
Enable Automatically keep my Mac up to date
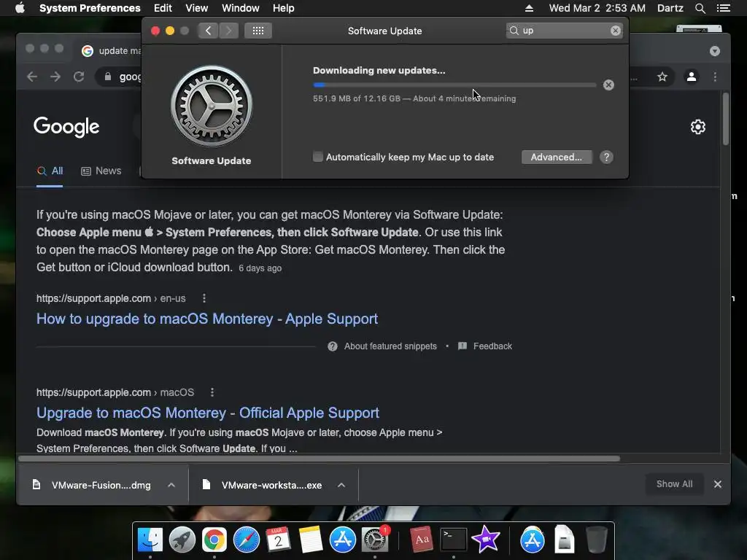click(x=318, y=157)
